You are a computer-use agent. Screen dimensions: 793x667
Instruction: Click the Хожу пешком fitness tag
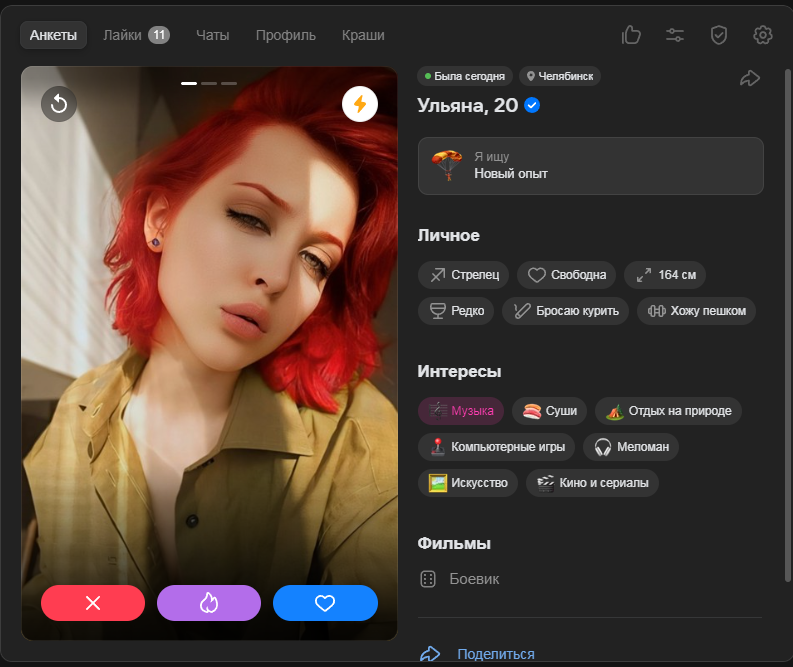(x=696, y=310)
